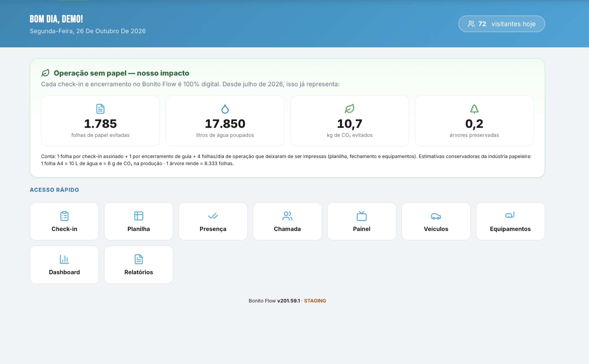Open the Painel TV icon
Viewport: 589px width, 364px height.
(362, 216)
